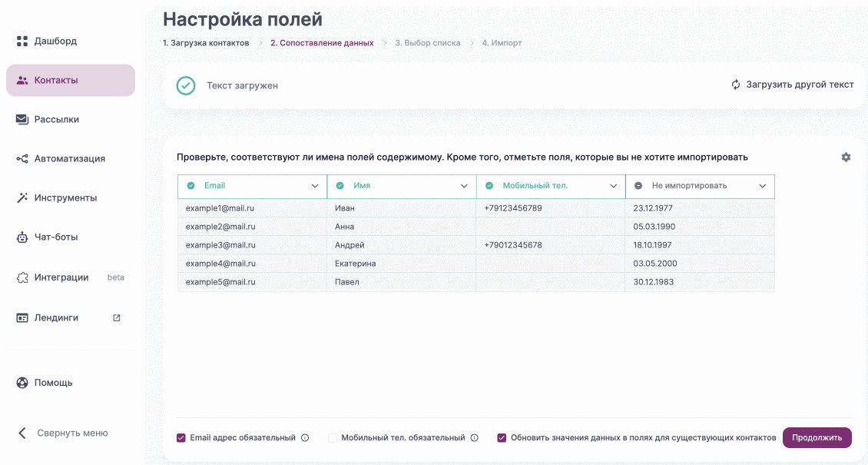Open the table settings gear icon
Screen dimensions: 868x465
click(846, 157)
